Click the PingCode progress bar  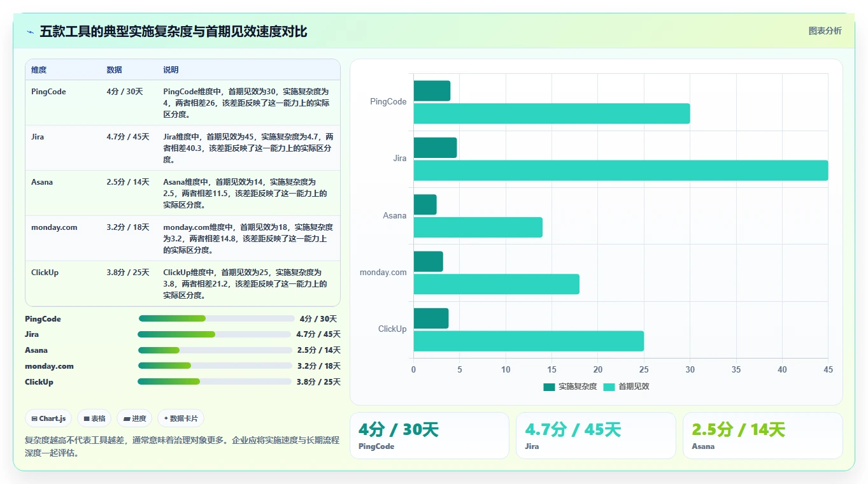[217, 318]
